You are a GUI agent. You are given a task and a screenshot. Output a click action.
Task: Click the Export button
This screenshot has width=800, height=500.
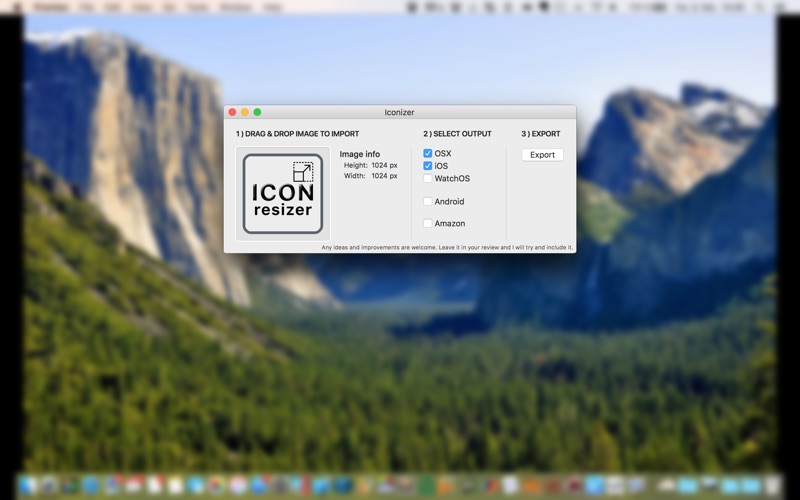pyautogui.click(x=542, y=155)
